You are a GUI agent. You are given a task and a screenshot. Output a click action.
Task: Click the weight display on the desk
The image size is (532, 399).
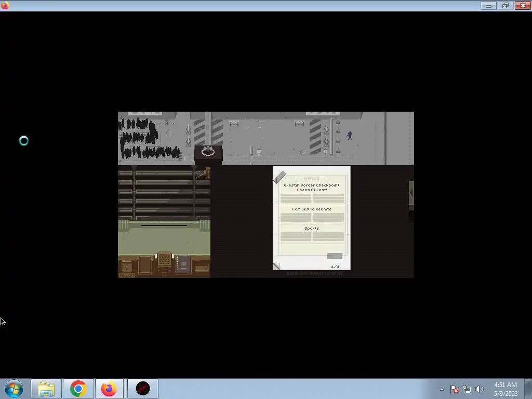[x=202, y=268]
